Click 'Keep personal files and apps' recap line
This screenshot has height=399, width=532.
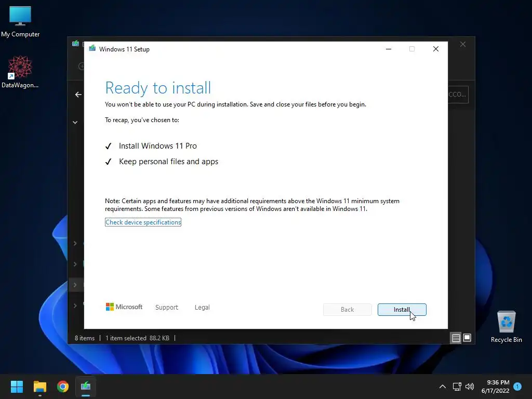[x=168, y=162]
